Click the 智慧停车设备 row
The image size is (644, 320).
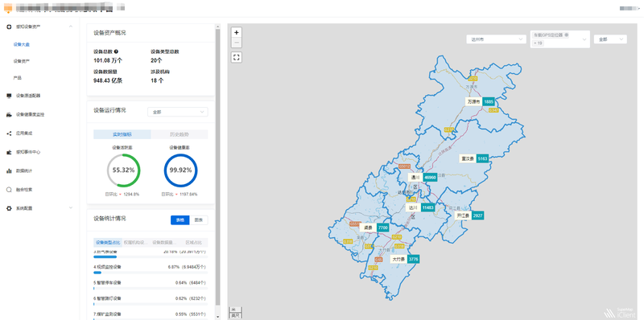click(151, 285)
